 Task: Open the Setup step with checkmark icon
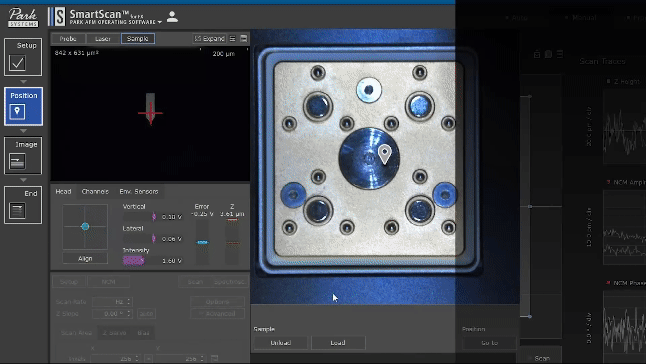(x=23, y=57)
